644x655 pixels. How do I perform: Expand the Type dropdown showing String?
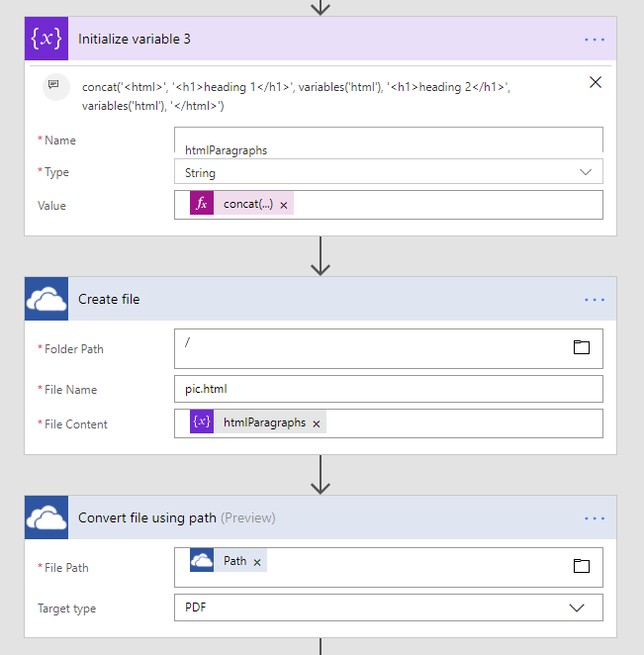click(x=585, y=172)
